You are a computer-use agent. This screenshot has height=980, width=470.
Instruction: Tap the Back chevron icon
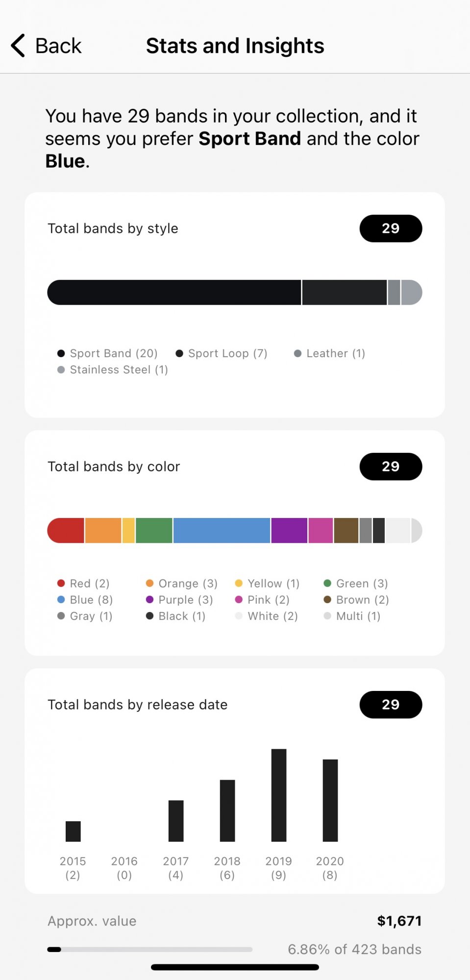click(x=18, y=46)
